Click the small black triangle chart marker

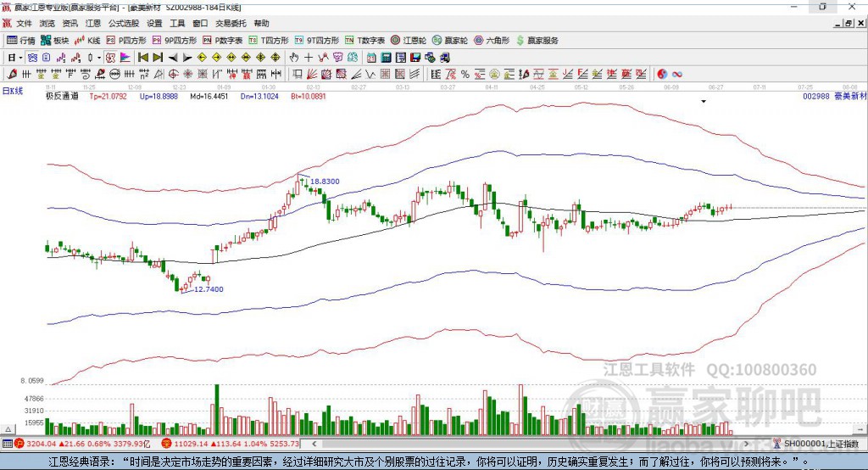pos(704,102)
